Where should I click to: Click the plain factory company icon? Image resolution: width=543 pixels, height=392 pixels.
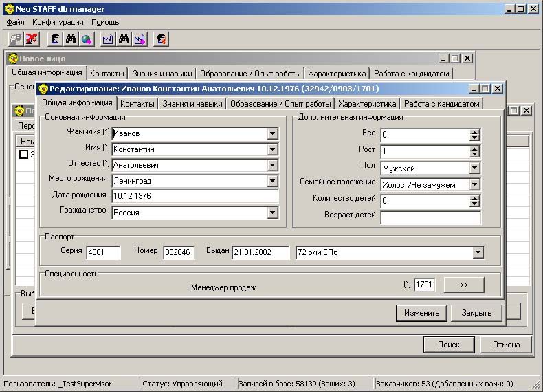[x=108, y=39]
